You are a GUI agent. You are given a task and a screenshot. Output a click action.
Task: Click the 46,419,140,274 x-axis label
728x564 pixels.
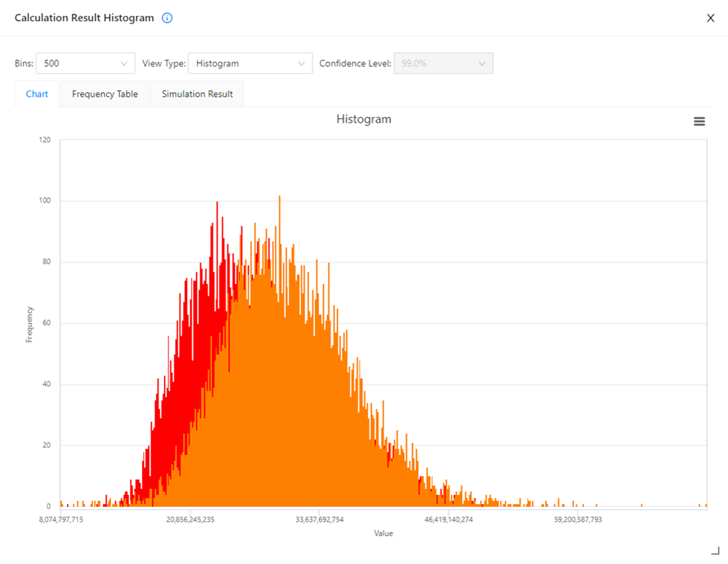(x=449, y=520)
